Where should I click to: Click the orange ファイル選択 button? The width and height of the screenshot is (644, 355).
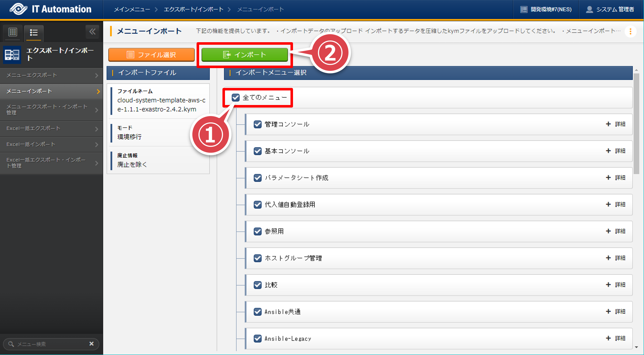pos(151,55)
